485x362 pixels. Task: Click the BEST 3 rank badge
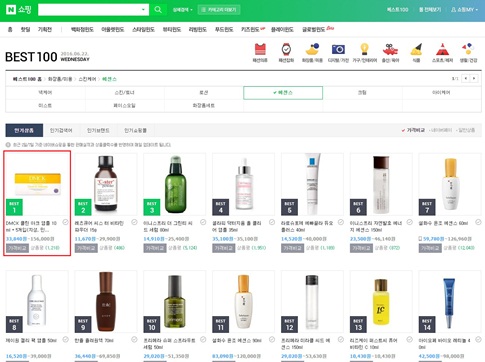[x=152, y=207]
